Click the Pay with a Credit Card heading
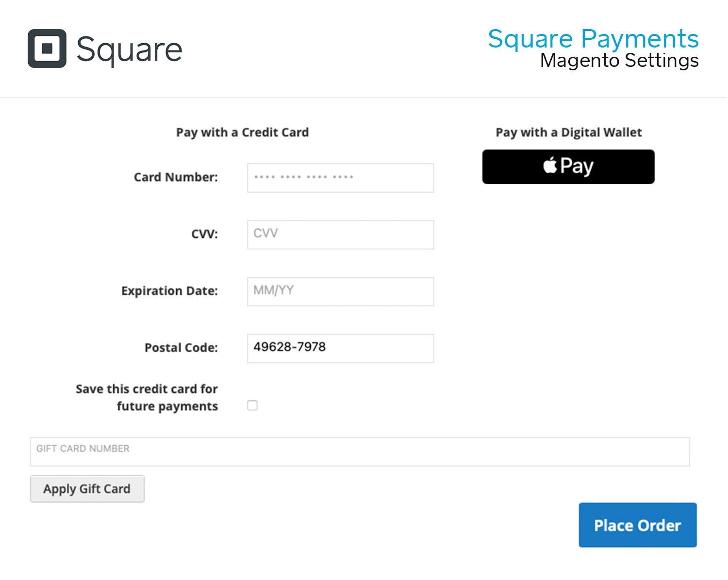 pyautogui.click(x=242, y=132)
